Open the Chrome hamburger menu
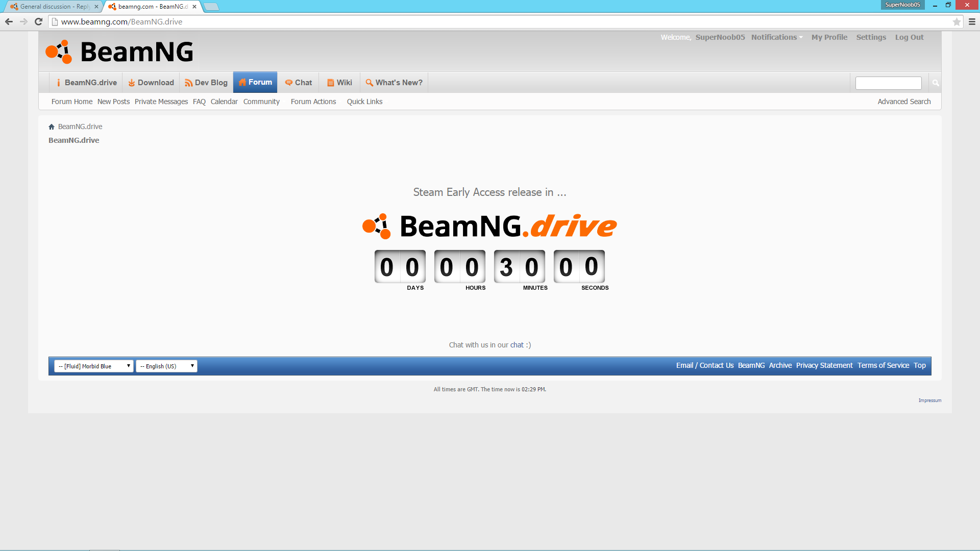Image resolution: width=980 pixels, height=551 pixels. pyautogui.click(x=972, y=21)
